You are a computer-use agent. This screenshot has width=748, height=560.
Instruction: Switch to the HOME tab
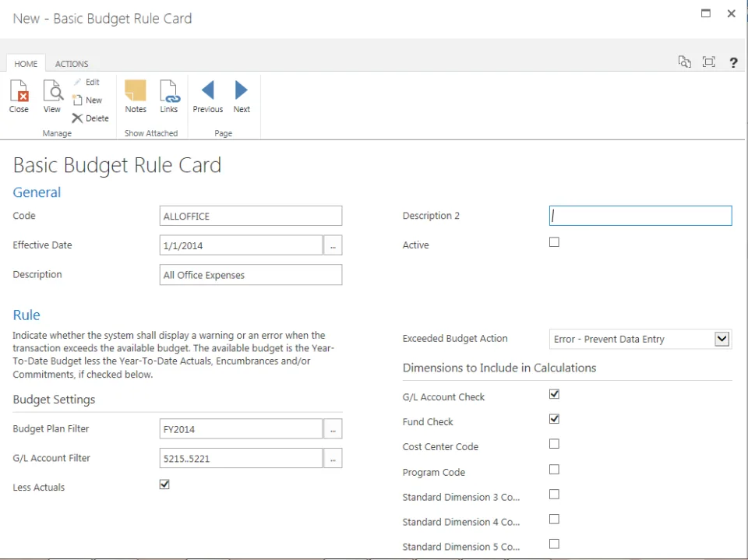pos(26,63)
